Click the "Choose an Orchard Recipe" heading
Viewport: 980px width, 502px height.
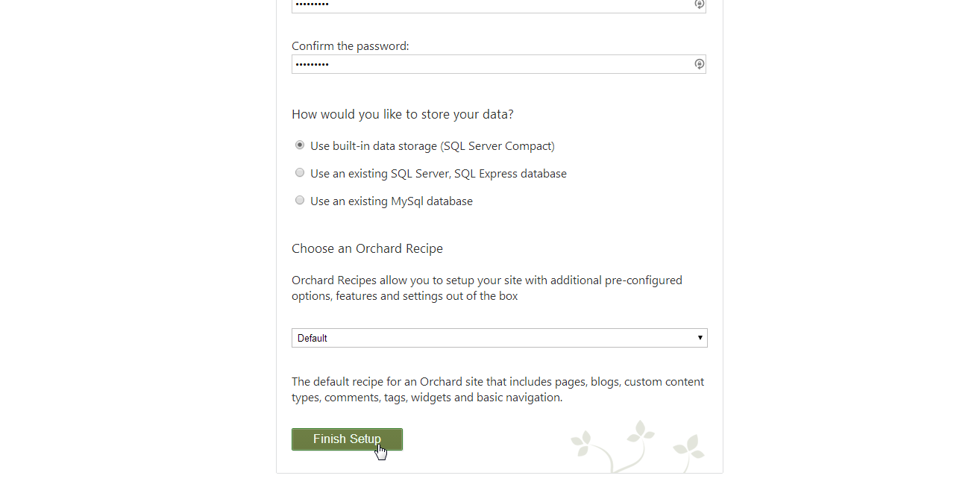(367, 248)
